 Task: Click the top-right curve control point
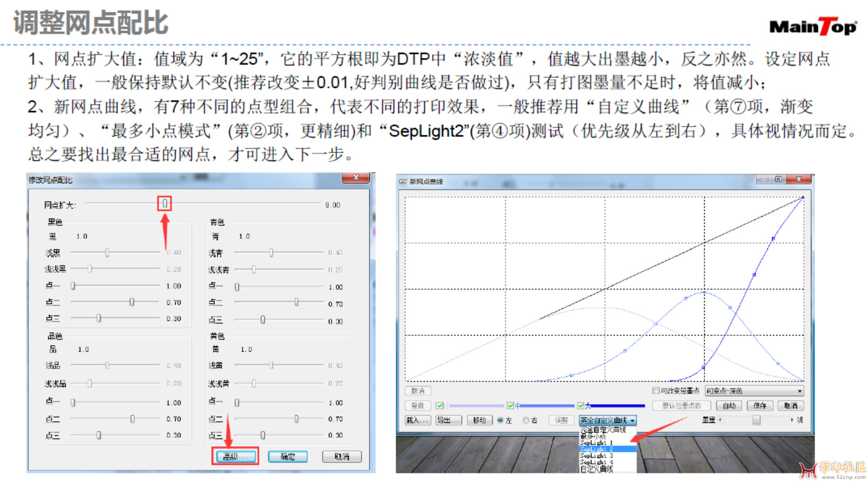803,197
